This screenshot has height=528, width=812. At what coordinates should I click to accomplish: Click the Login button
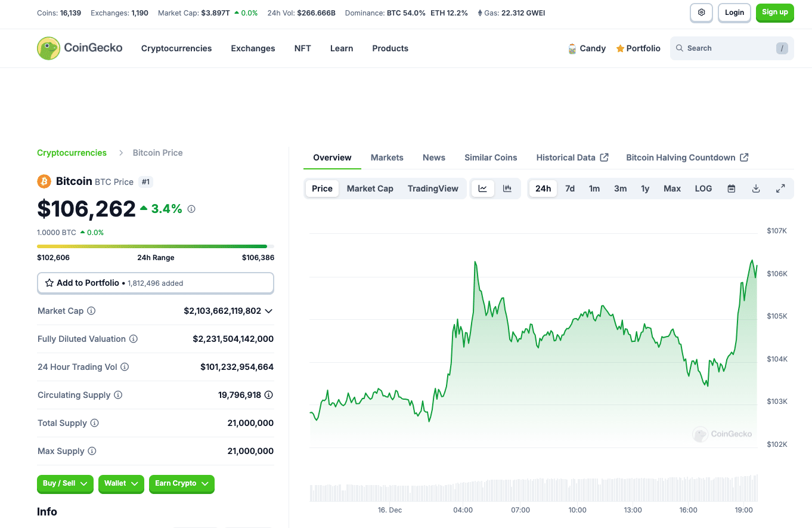pos(734,13)
